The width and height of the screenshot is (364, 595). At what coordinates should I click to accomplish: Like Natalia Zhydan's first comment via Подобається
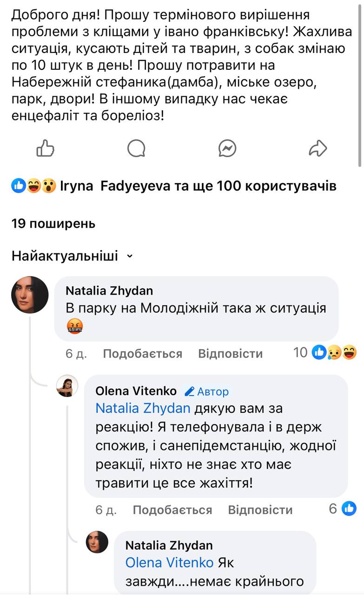pyautogui.click(x=142, y=354)
